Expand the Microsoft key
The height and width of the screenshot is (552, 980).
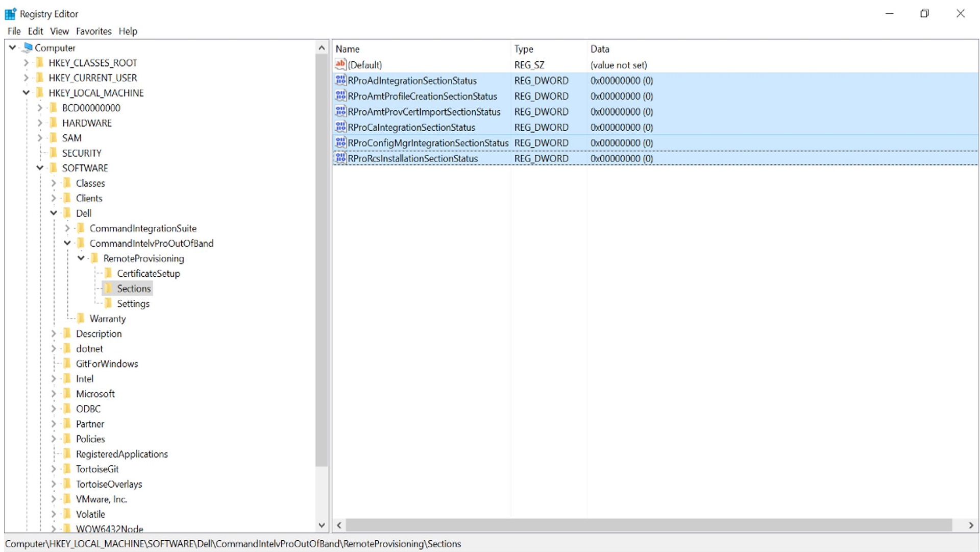point(53,394)
